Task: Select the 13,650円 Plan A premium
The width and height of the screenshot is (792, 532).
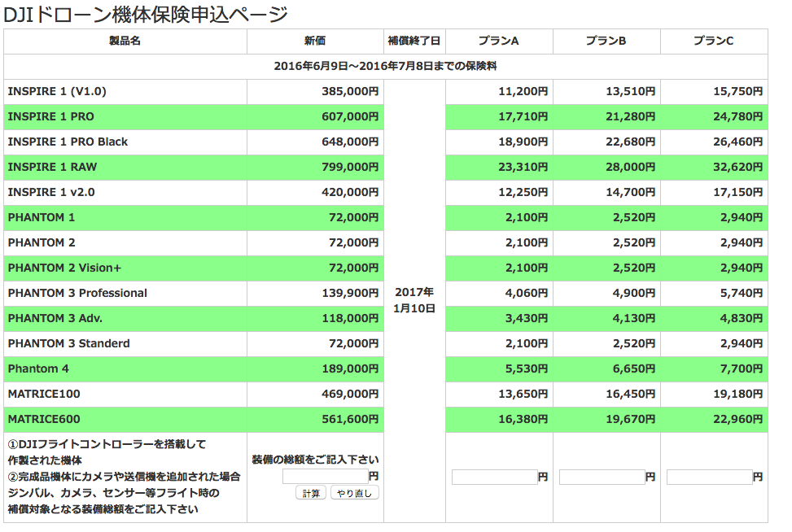Action: [523, 395]
